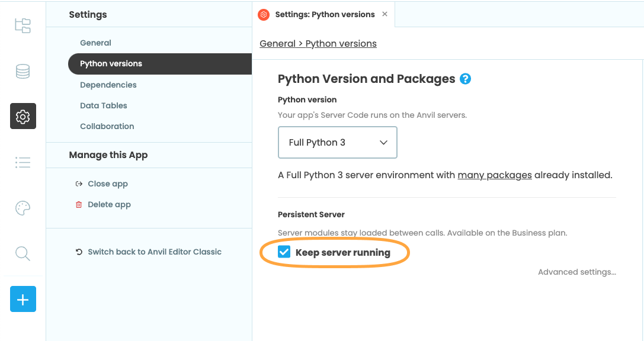Open the list icon in left sidebar
The height and width of the screenshot is (341, 644).
tap(23, 162)
